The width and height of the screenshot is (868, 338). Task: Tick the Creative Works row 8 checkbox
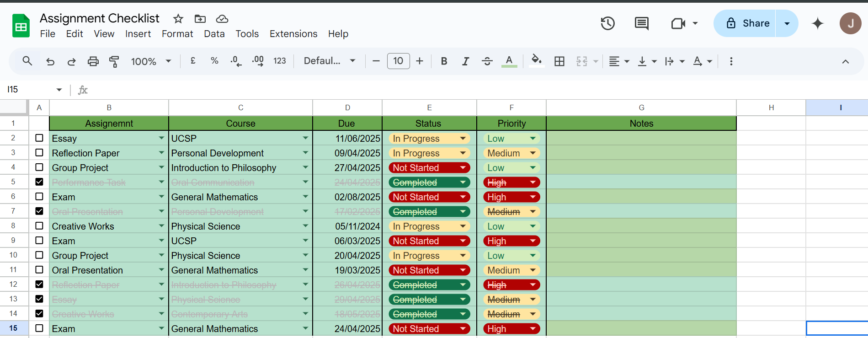[x=39, y=226]
